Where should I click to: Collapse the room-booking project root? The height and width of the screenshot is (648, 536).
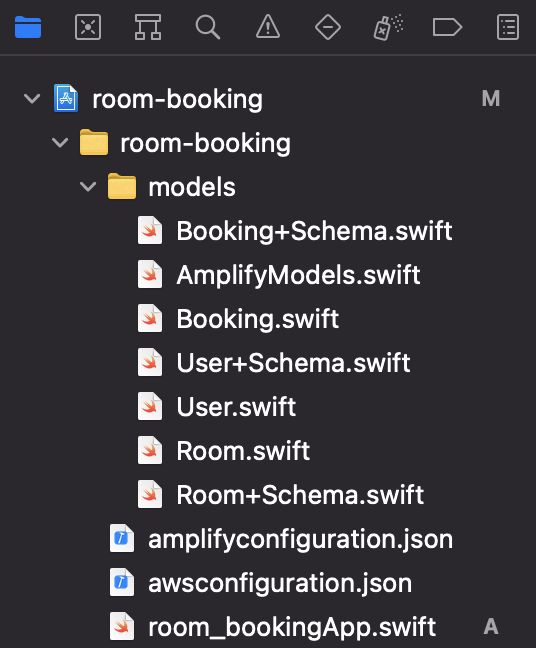tap(32, 99)
